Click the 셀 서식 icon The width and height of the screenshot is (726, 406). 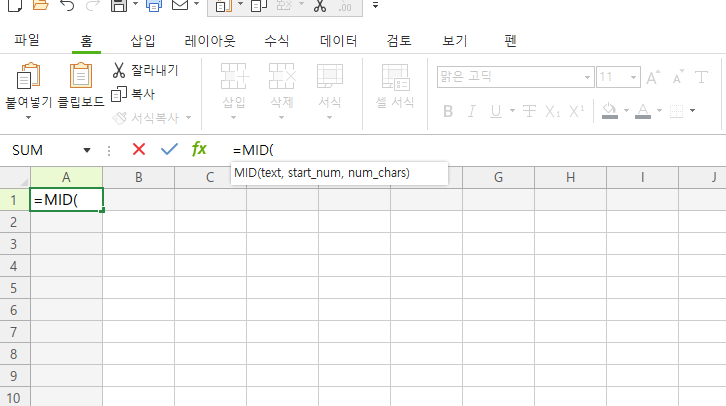click(x=395, y=77)
